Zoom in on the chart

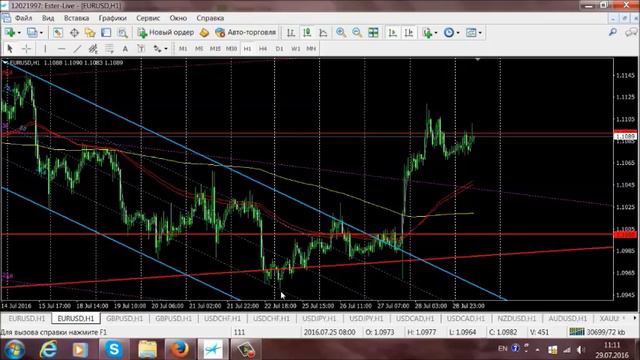click(341, 33)
